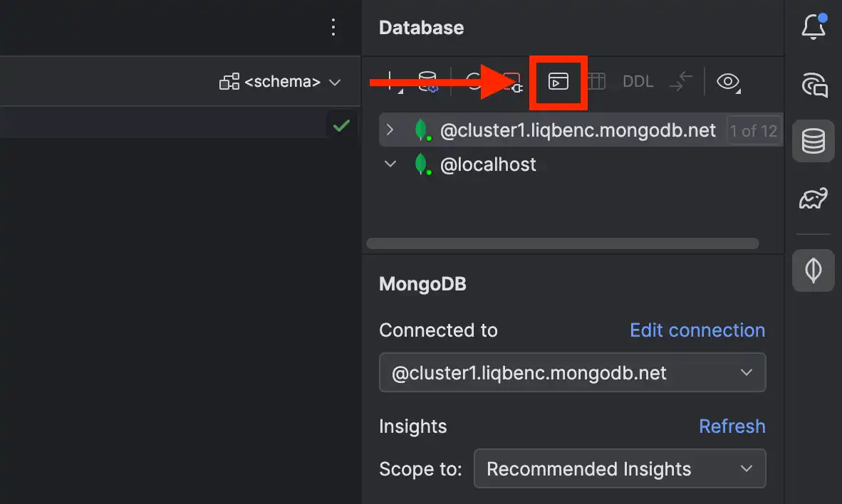This screenshot has height=504, width=842.
Task: Open the Recommended Insights scope dropdown
Action: click(x=619, y=468)
